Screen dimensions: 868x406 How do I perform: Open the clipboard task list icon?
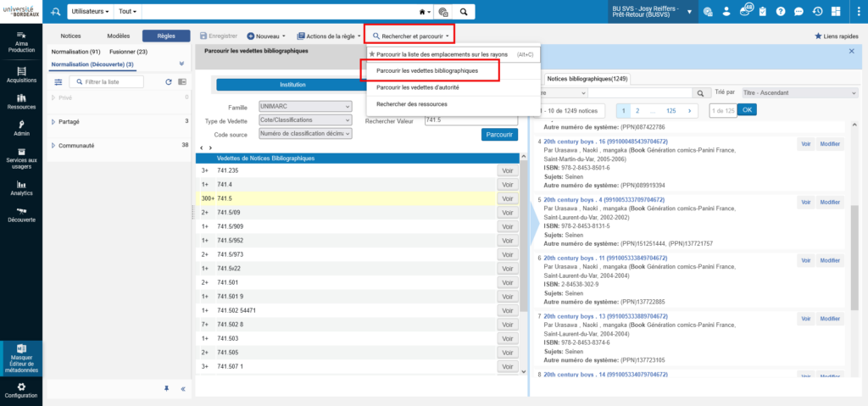tap(763, 12)
